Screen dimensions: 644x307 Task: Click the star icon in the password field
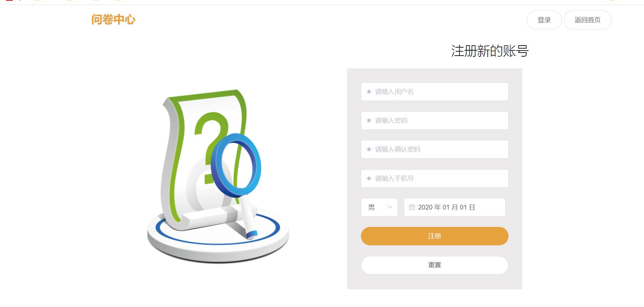pyautogui.click(x=369, y=120)
